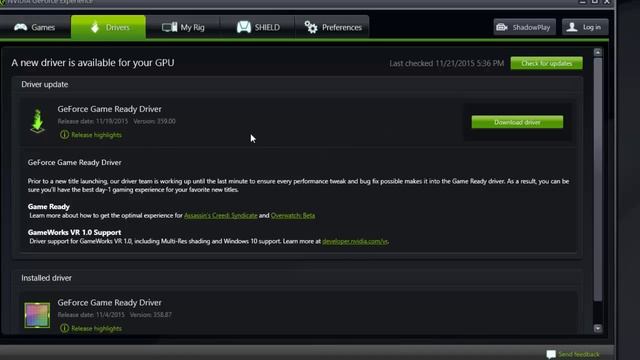Click the Drivers tab download icon
The height and width of the screenshot is (360, 640).
pyautogui.click(x=95, y=27)
